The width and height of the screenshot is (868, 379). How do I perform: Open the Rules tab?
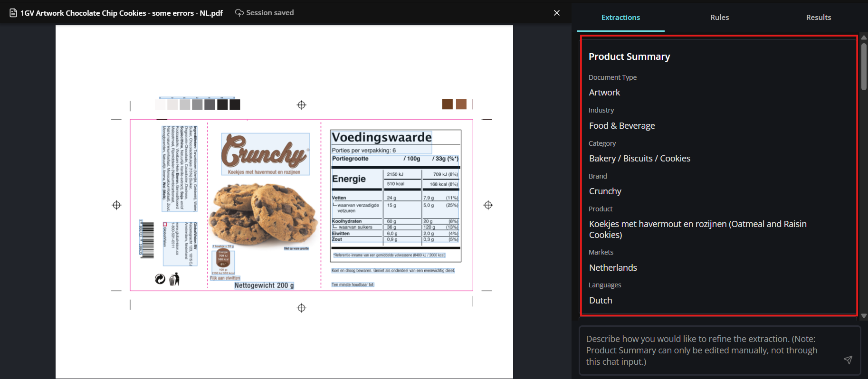click(719, 18)
